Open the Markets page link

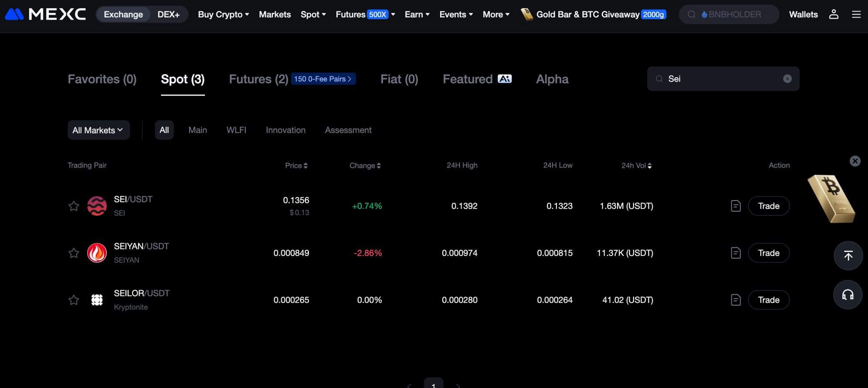(x=275, y=14)
